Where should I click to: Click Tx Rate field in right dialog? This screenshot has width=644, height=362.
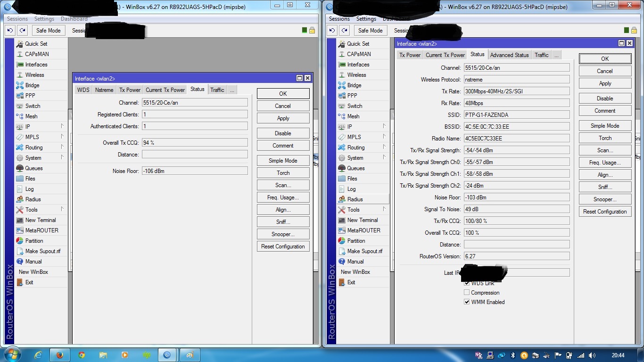(x=517, y=91)
